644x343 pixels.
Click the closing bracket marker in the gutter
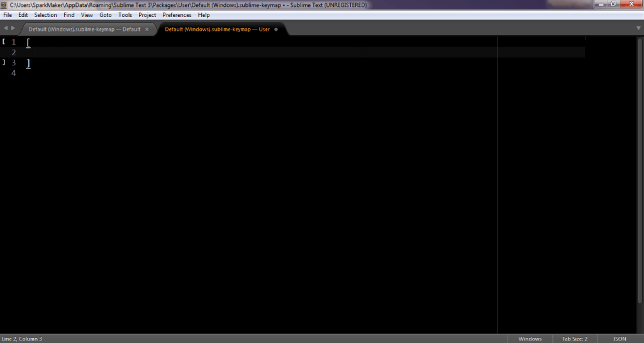point(4,62)
